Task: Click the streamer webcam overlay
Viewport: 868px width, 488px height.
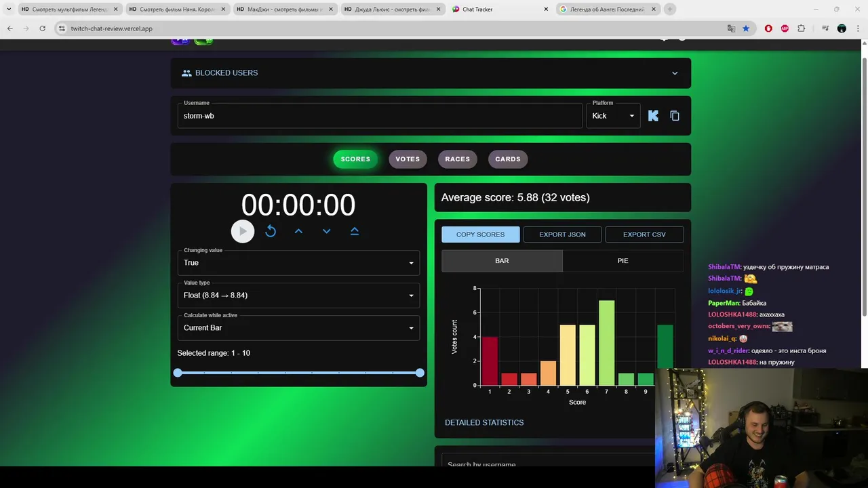Action: tap(762, 428)
